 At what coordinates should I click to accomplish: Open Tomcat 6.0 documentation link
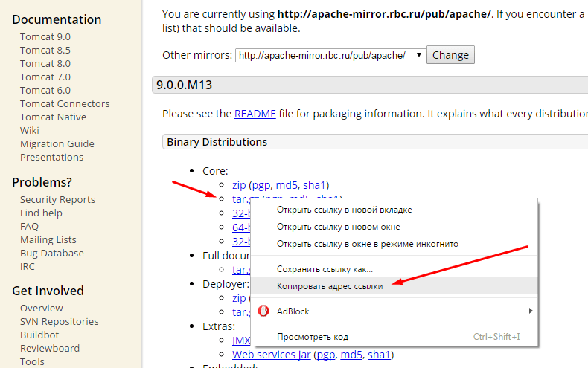pos(45,90)
